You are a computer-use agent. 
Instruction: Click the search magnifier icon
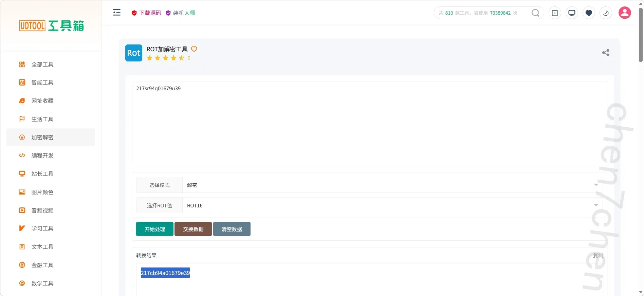point(535,13)
